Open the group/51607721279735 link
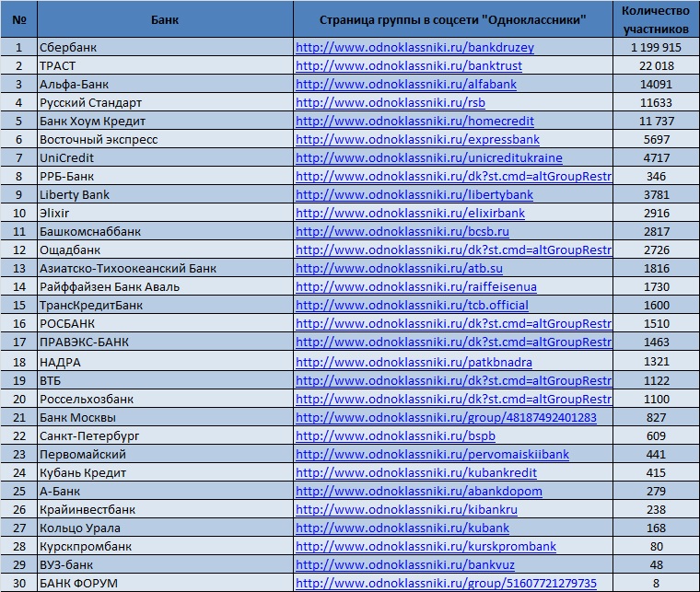 [446, 583]
